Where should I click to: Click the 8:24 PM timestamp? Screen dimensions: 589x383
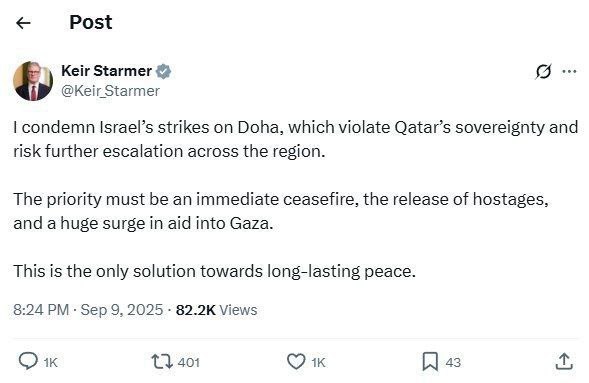click(41, 310)
